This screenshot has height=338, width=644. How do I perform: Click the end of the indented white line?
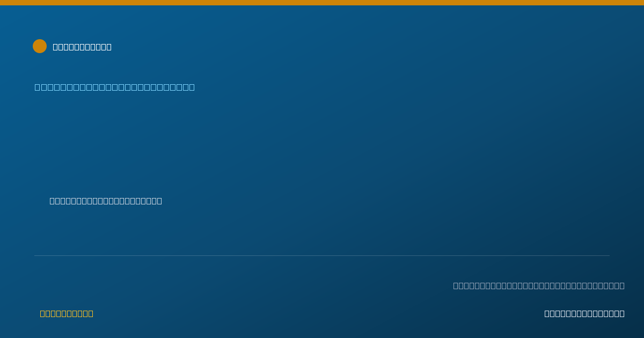[x=159, y=201]
